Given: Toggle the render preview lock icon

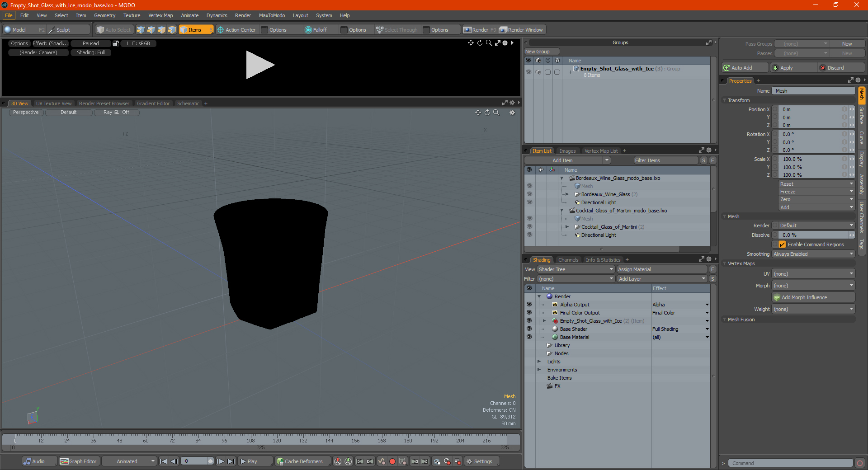Looking at the screenshot, I should click(x=116, y=43).
